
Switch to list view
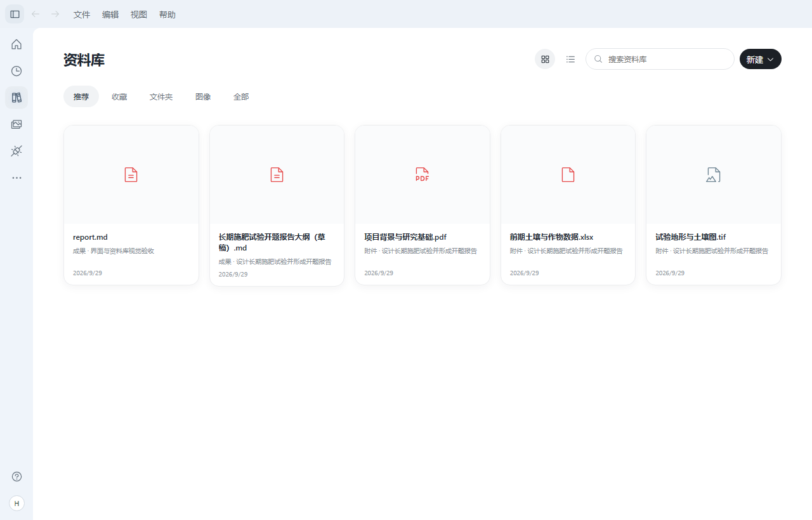[x=570, y=59]
